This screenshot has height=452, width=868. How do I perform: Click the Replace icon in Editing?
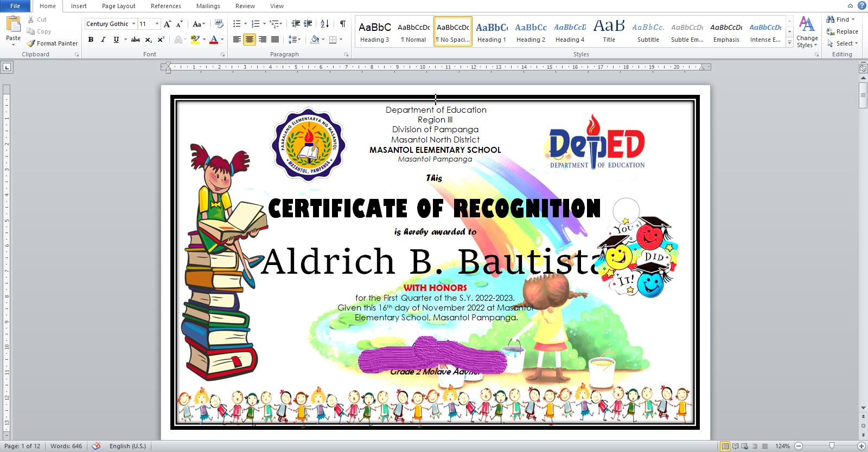point(831,31)
